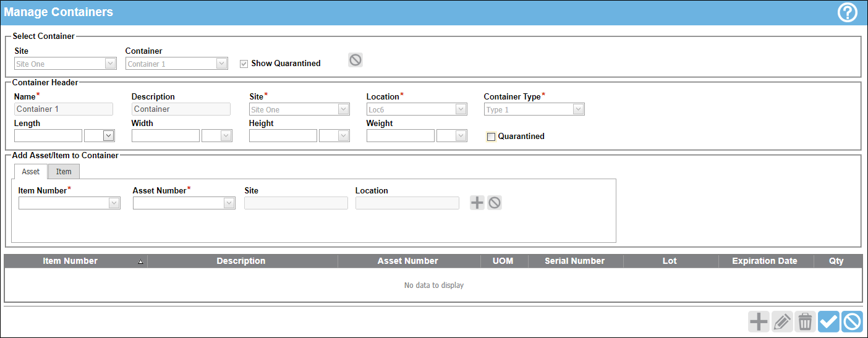Click the trash Delete icon
Image resolution: width=868 pixels, height=338 pixels.
click(x=806, y=321)
